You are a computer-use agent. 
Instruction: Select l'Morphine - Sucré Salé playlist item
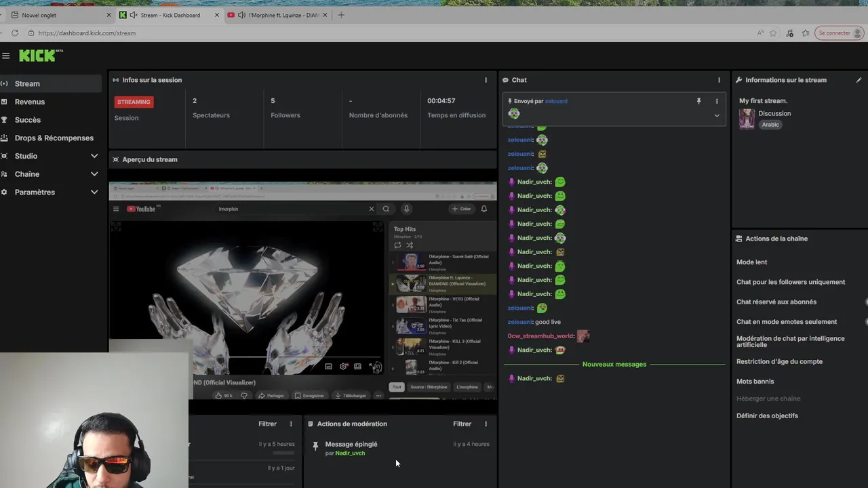[443, 262]
